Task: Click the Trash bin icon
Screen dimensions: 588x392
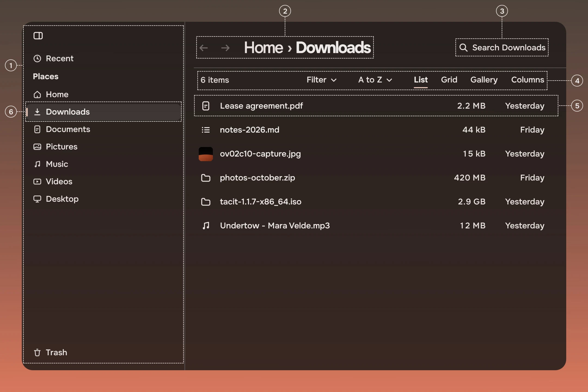Action: click(x=37, y=353)
